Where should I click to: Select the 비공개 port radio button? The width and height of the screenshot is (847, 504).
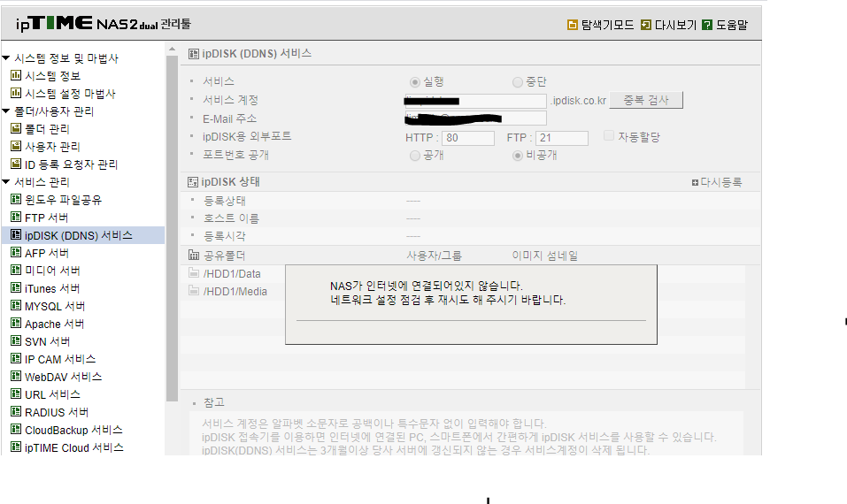click(518, 156)
